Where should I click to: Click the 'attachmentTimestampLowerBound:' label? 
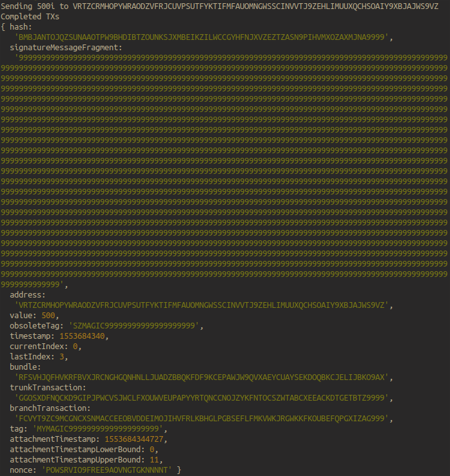tap(77, 450)
